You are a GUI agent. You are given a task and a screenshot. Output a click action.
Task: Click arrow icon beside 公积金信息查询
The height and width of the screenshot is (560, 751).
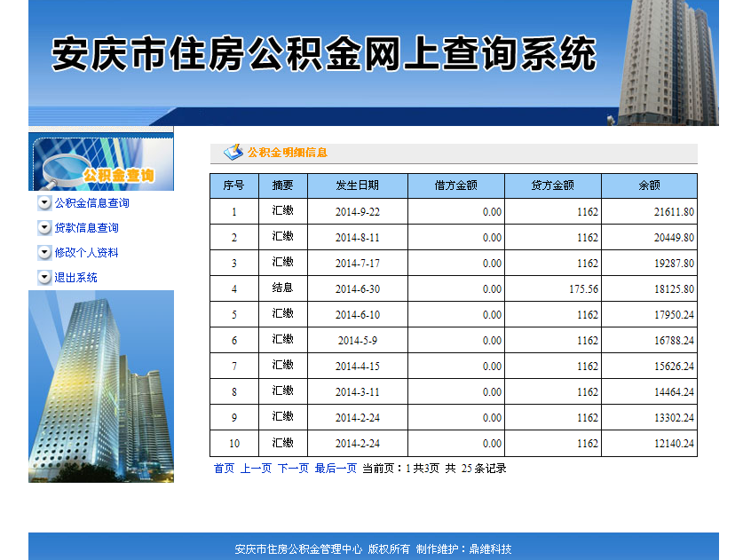pyautogui.click(x=44, y=203)
